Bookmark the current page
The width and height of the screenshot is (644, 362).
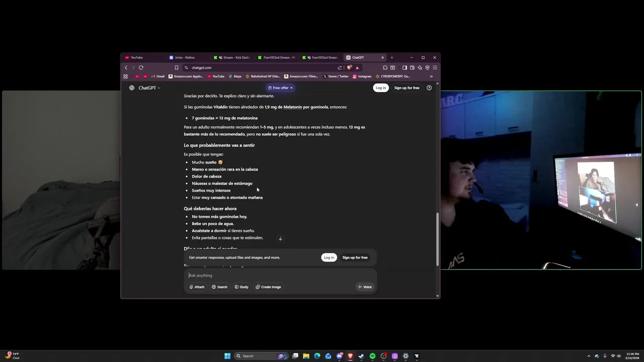(x=177, y=67)
